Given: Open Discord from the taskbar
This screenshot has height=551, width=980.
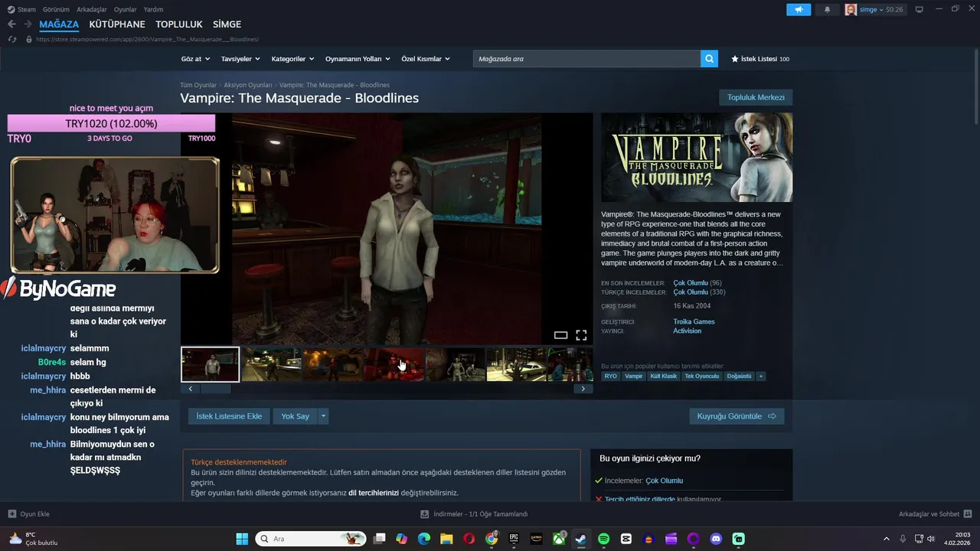Looking at the screenshot, I should click(x=716, y=539).
